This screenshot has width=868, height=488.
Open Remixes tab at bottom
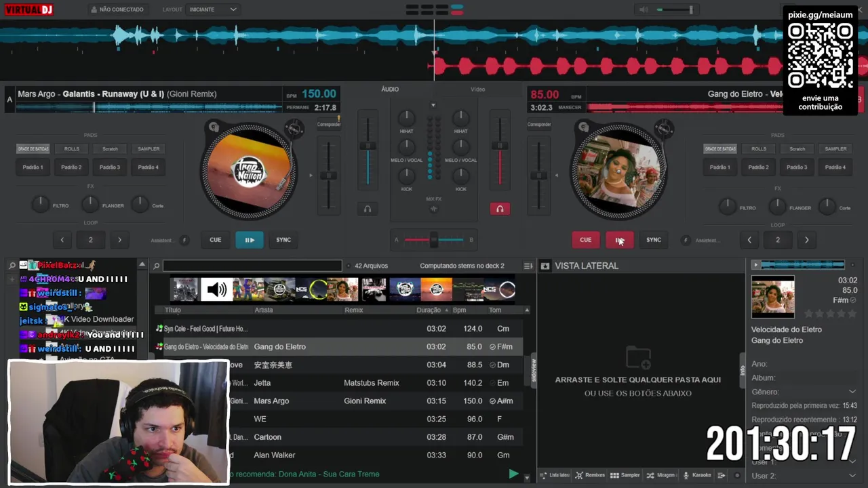pos(590,475)
